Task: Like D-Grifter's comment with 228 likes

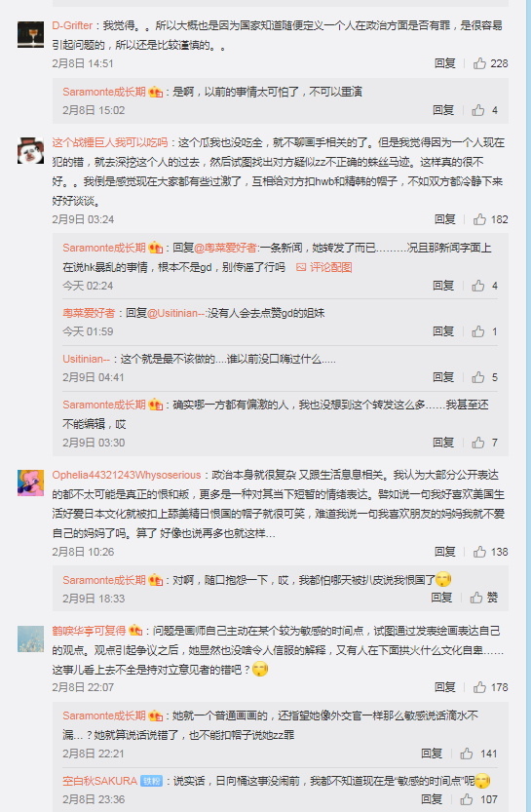Action: 490,63
